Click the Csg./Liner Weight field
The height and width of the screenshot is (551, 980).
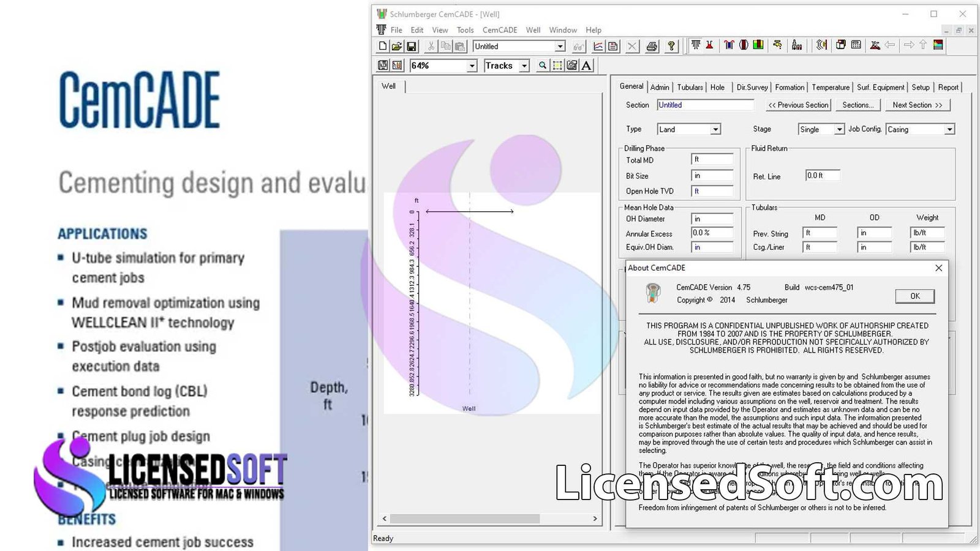point(928,247)
